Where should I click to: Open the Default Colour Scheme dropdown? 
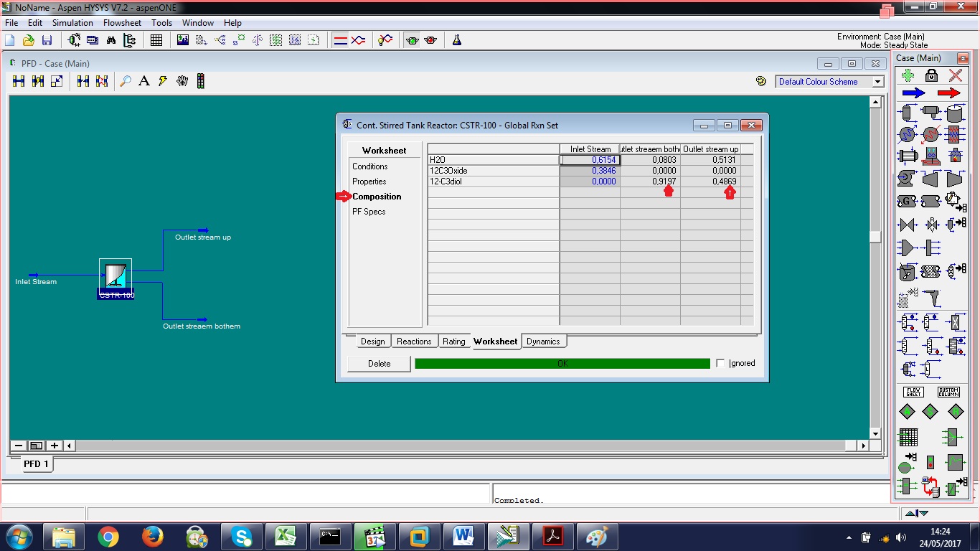tap(879, 81)
